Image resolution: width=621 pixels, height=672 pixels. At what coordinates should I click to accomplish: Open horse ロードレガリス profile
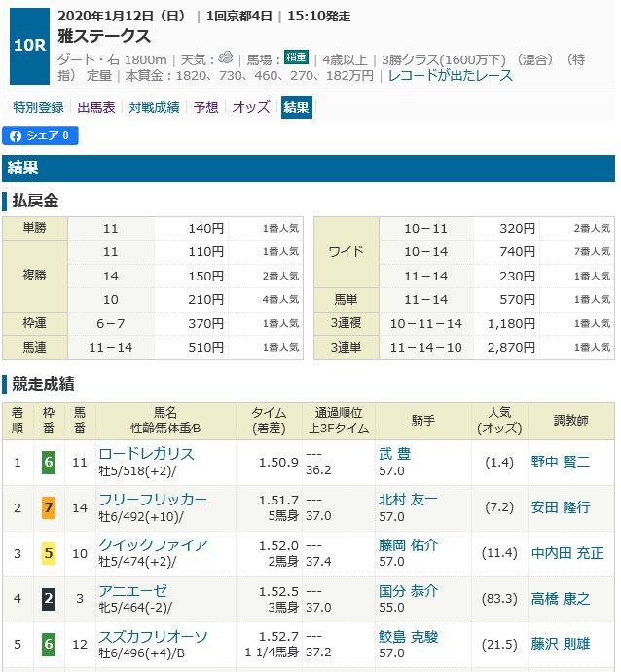[146, 454]
